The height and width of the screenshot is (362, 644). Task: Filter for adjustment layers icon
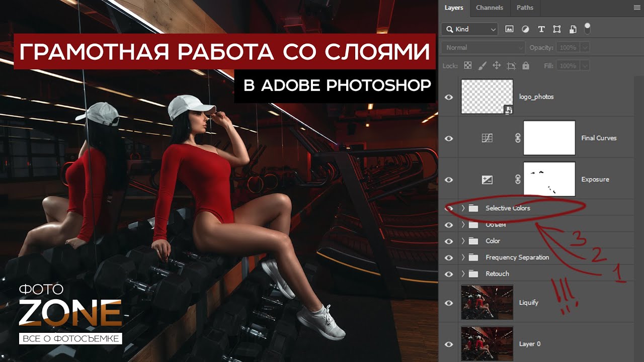pyautogui.click(x=525, y=29)
